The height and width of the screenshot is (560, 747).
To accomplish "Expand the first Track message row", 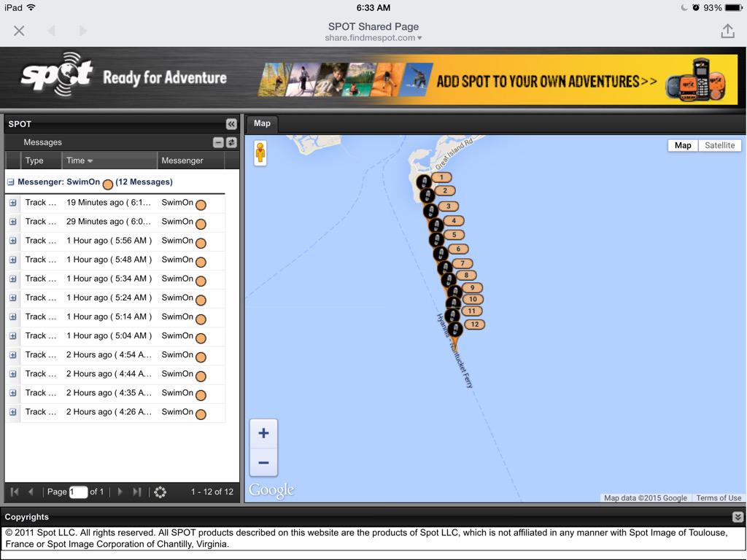I will tap(12, 202).
